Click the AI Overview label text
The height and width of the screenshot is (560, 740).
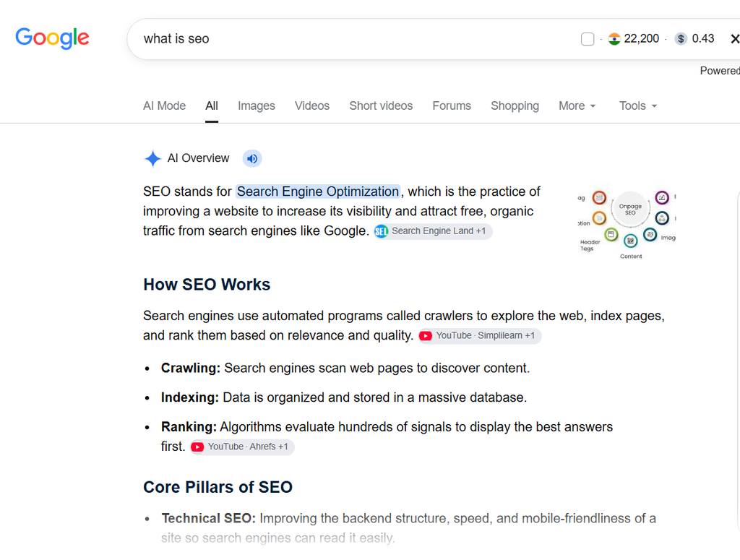point(198,158)
